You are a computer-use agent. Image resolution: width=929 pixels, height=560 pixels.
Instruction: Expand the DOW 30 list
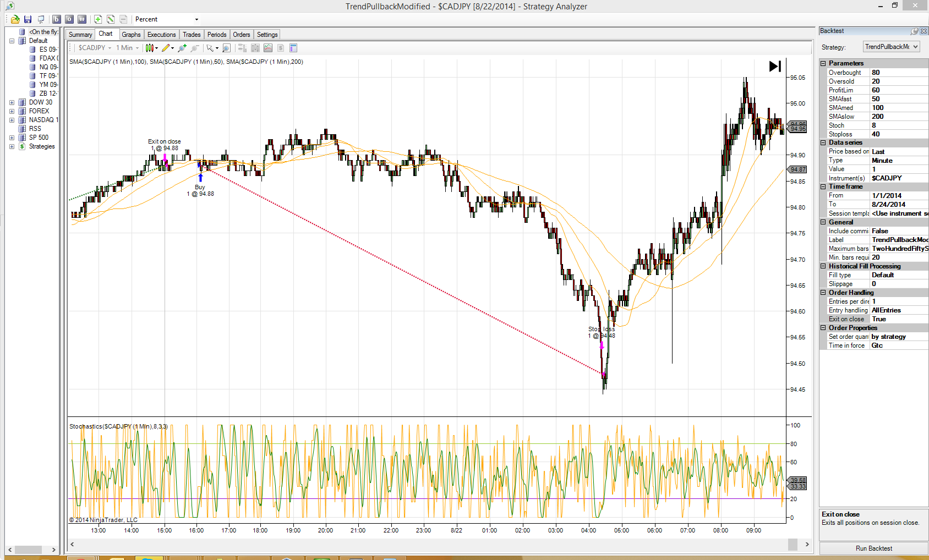(12, 102)
